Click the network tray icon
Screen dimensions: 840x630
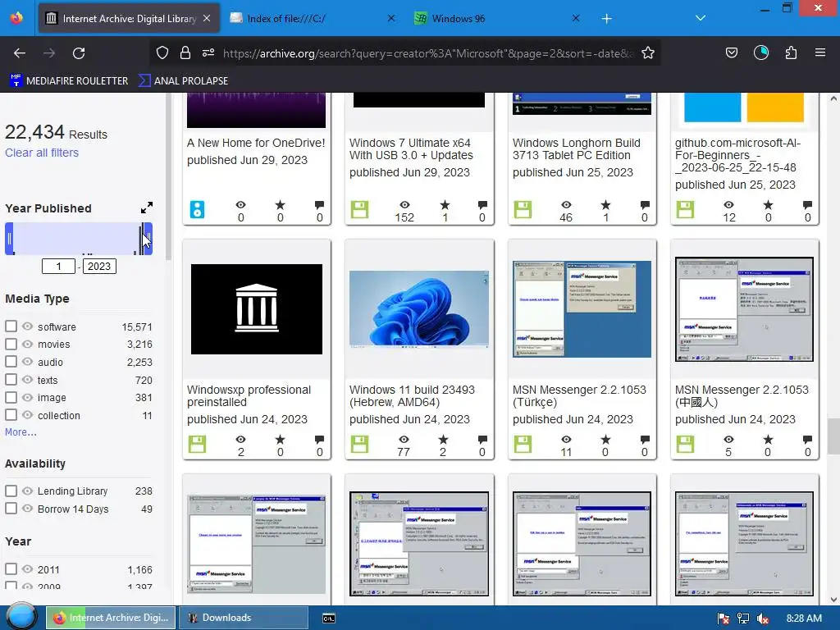[743, 619]
